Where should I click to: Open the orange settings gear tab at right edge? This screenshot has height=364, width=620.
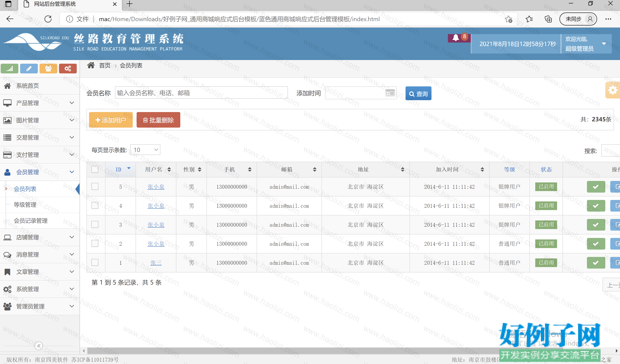tap(613, 90)
